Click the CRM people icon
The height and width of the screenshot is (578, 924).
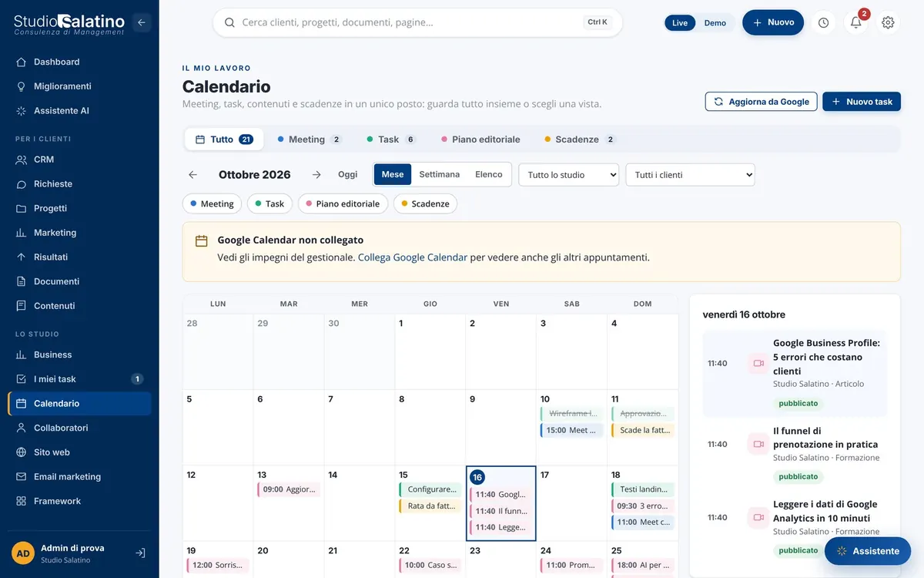coord(21,160)
